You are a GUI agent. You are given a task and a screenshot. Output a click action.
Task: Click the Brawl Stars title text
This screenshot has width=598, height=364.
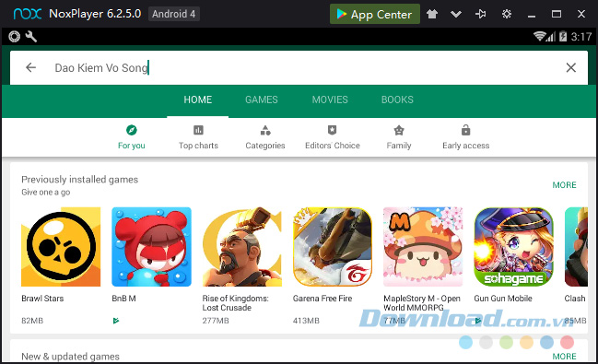pos(42,299)
